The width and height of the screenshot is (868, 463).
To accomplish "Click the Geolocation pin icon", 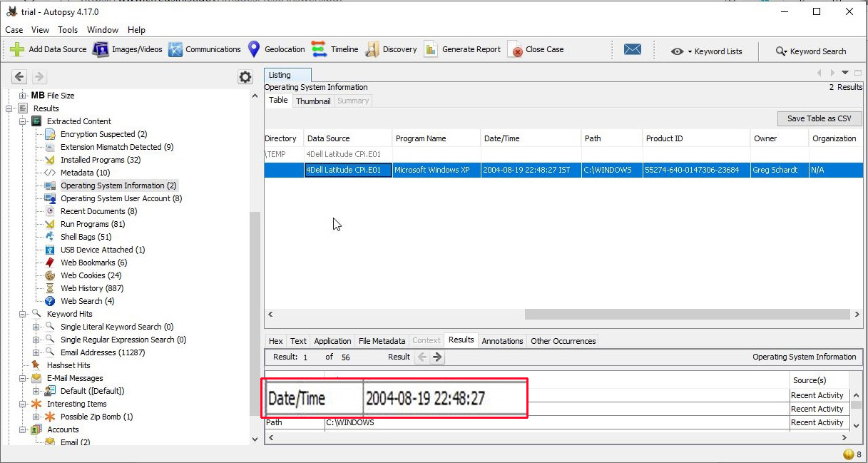I will [x=254, y=49].
